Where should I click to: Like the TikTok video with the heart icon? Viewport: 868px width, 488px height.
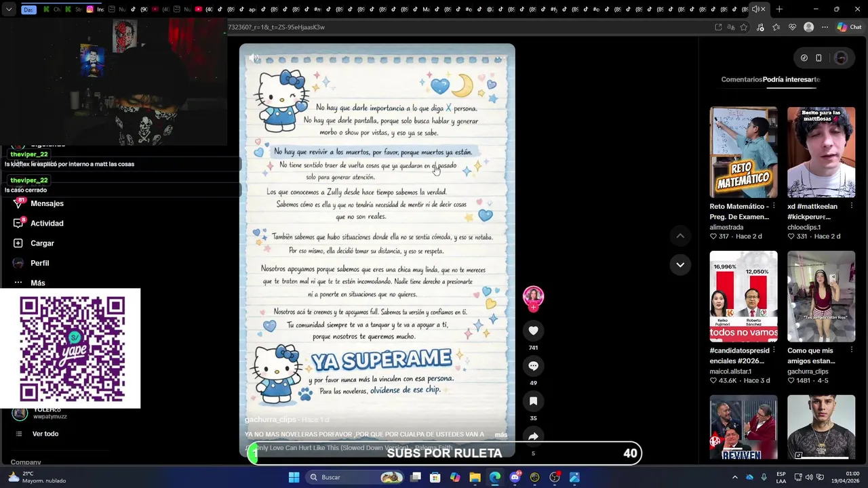click(x=533, y=331)
